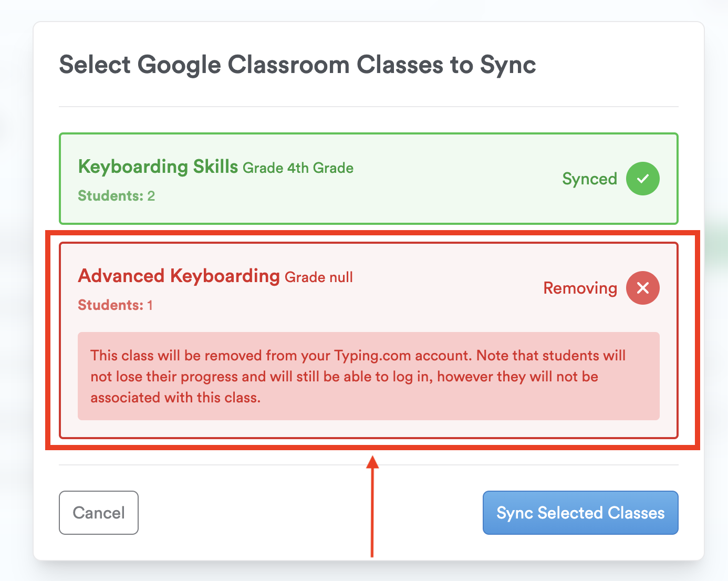Click the Sync Selected Classes button
The height and width of the screenshot is (581, 728).
pos(580,513)
